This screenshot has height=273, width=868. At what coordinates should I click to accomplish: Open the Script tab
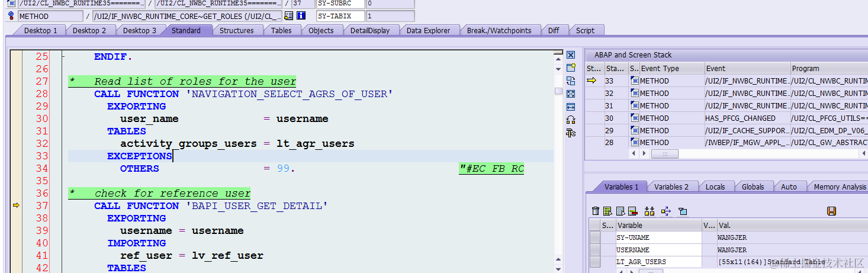[x=585, y=30]
